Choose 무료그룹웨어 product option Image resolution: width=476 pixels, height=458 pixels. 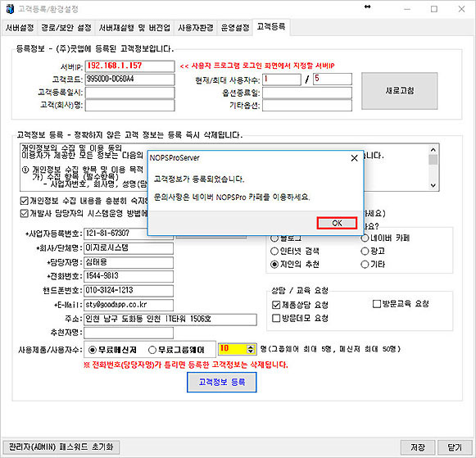(x=152, y=350)
